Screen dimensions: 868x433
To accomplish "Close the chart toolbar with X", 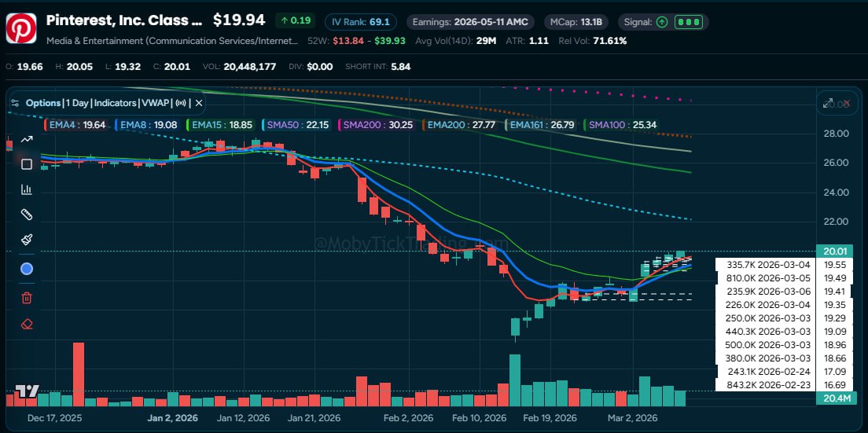I will [x=199, y=103].
